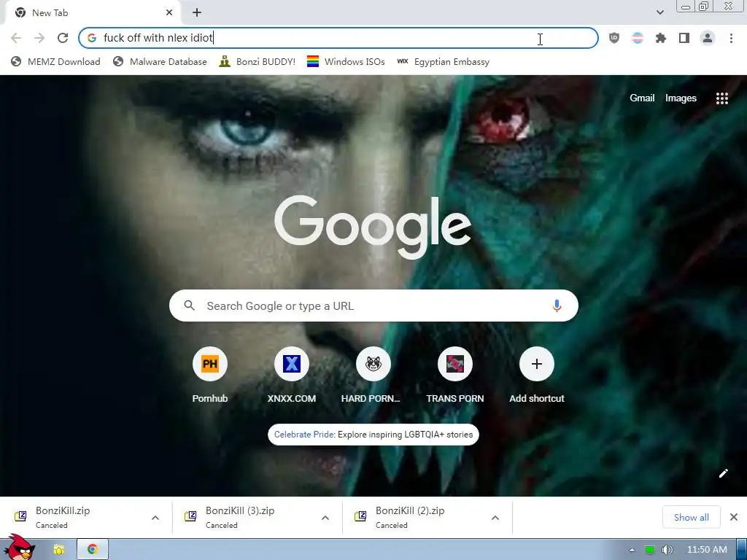The width and height of the screenshot is (747, 560).
Task: Expand options for BonziKill (3).zip download
Action: click(325, 518)
